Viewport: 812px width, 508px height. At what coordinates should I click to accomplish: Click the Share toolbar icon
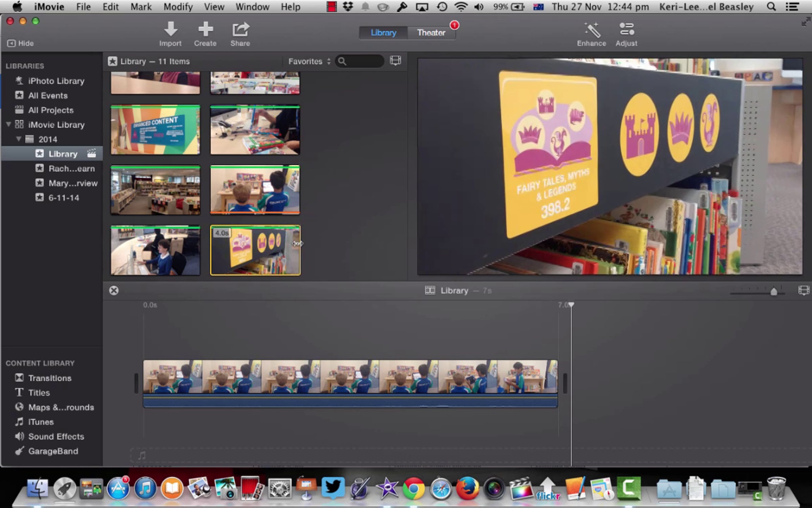coord(240,29)
